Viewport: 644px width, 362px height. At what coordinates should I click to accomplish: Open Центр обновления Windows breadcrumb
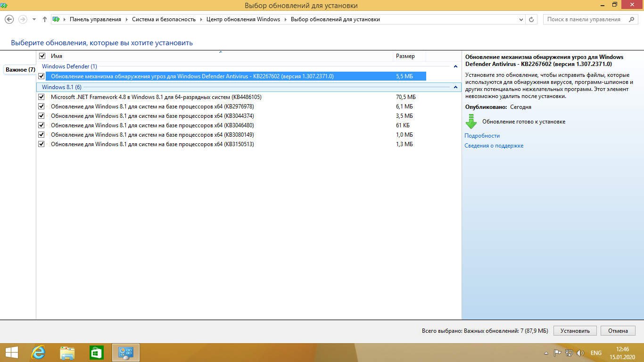[x=243, y=19]
